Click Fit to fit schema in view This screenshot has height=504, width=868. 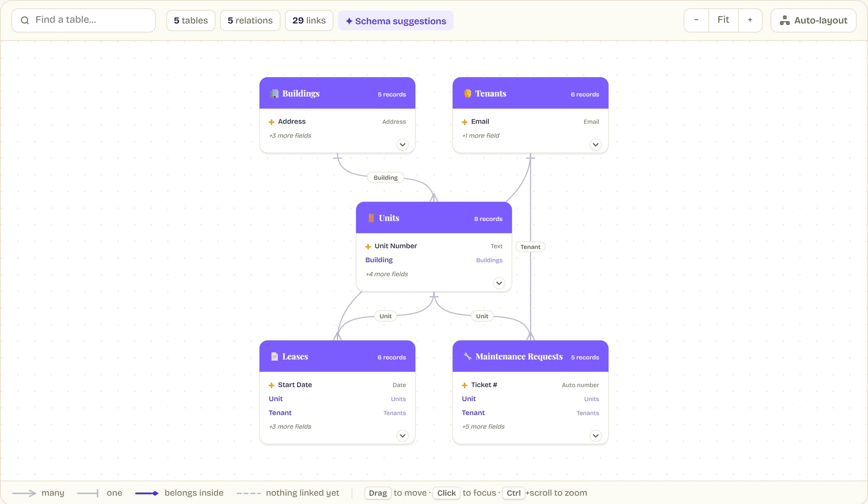point(723,20)
